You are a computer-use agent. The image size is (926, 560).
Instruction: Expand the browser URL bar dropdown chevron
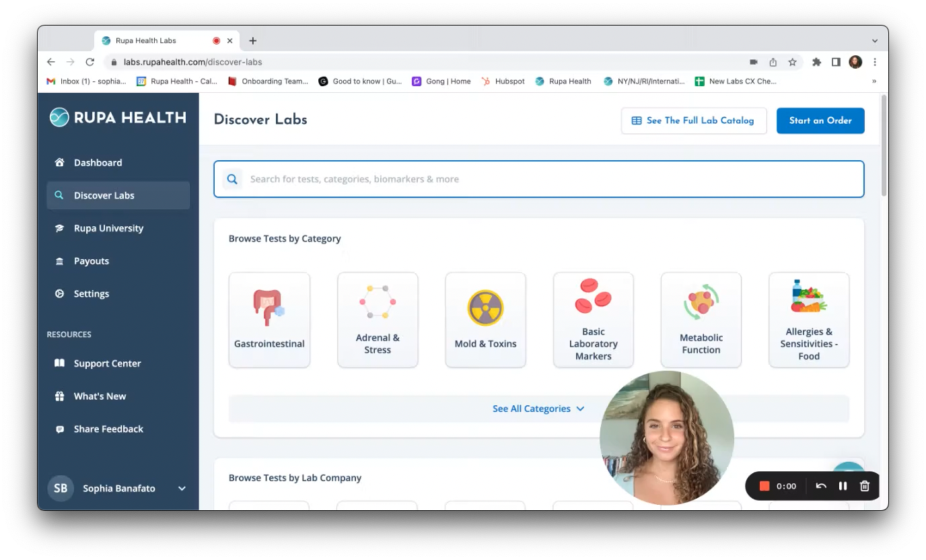pos(874,40)
